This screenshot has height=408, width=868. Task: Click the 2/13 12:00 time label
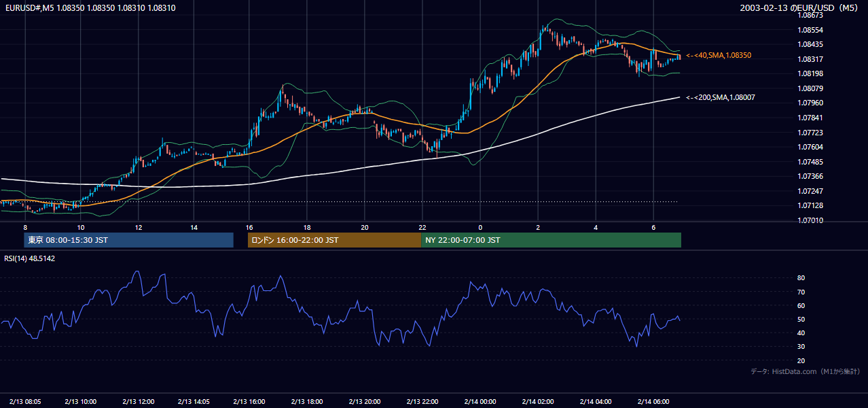[x=138, y=402]
